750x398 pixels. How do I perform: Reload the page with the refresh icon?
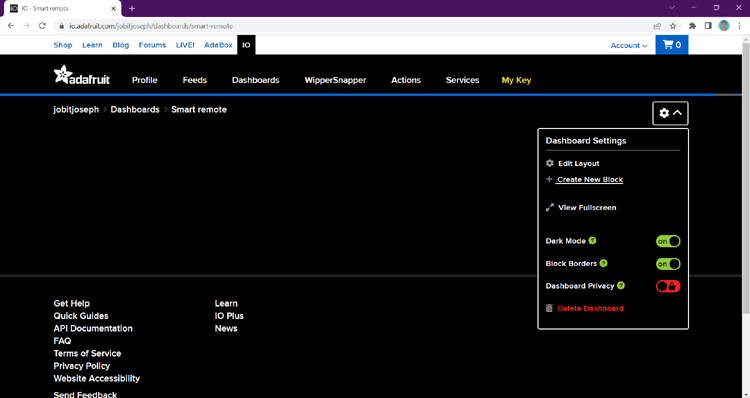tap(42, 26)
